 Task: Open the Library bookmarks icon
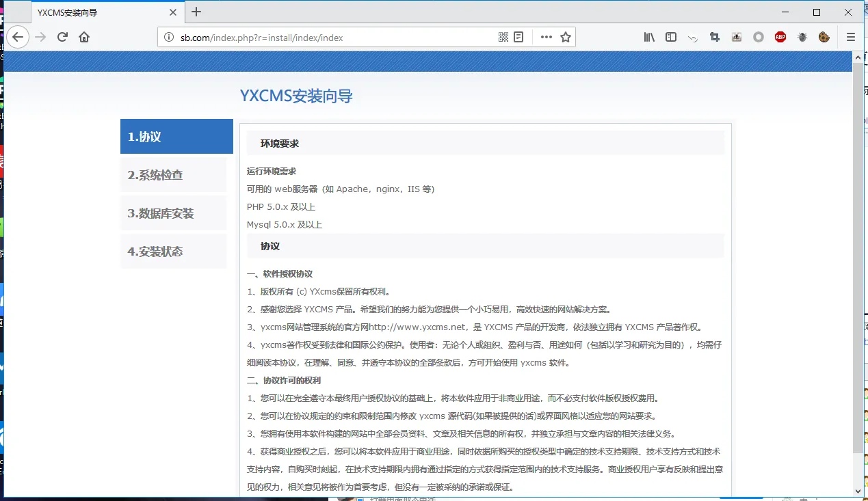pyautogui.click(x=649, y=38)
